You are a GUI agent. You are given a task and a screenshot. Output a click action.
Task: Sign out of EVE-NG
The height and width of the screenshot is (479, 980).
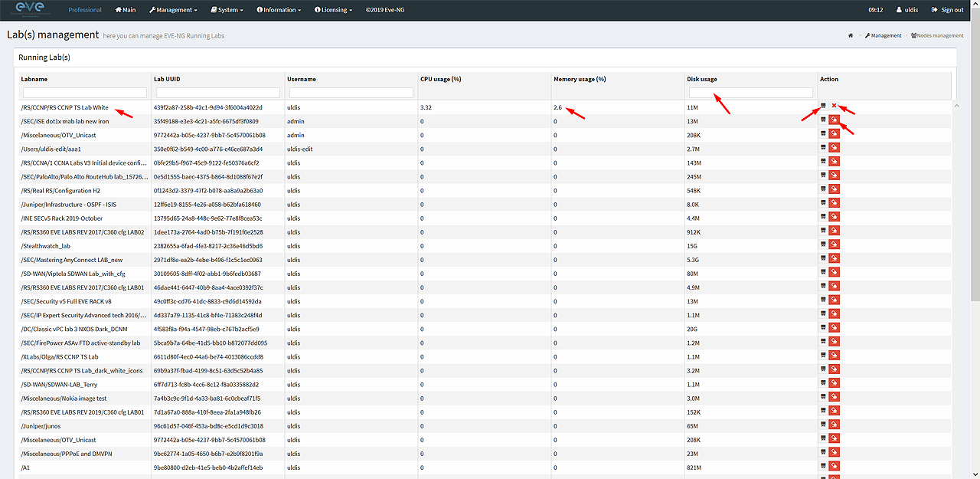click(948, 10)
